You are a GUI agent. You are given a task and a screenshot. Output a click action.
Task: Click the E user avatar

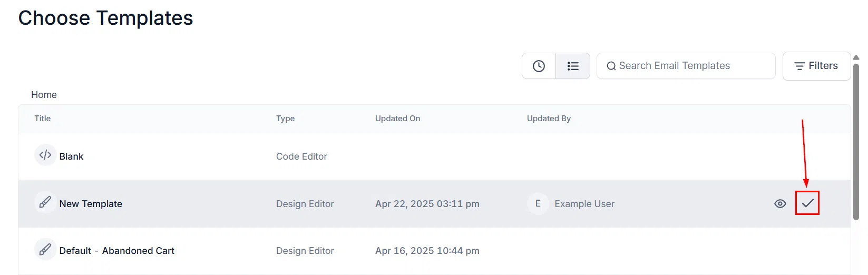538,203
